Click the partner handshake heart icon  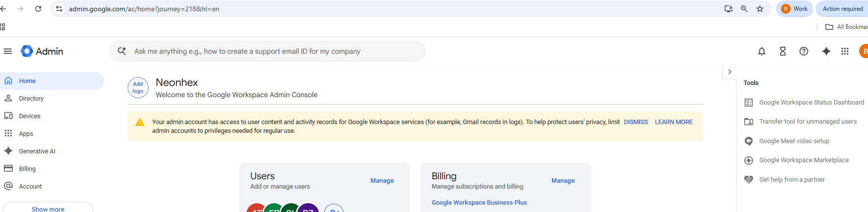click(x=749, y=180)
